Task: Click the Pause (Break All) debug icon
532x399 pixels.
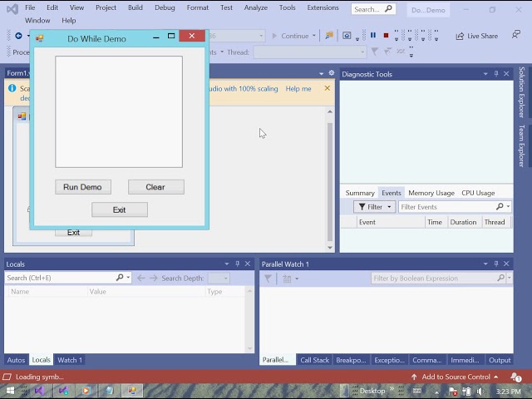Action: point(373,35)
